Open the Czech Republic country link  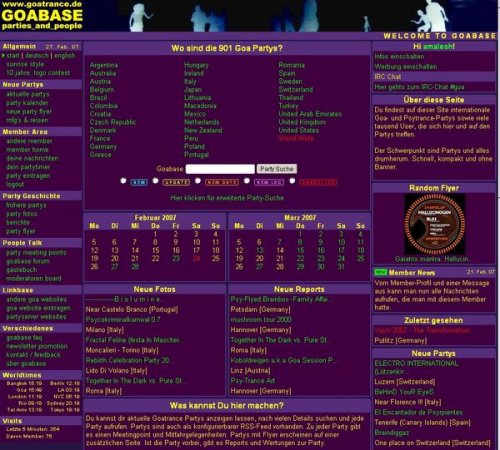(x=113, y=122)
